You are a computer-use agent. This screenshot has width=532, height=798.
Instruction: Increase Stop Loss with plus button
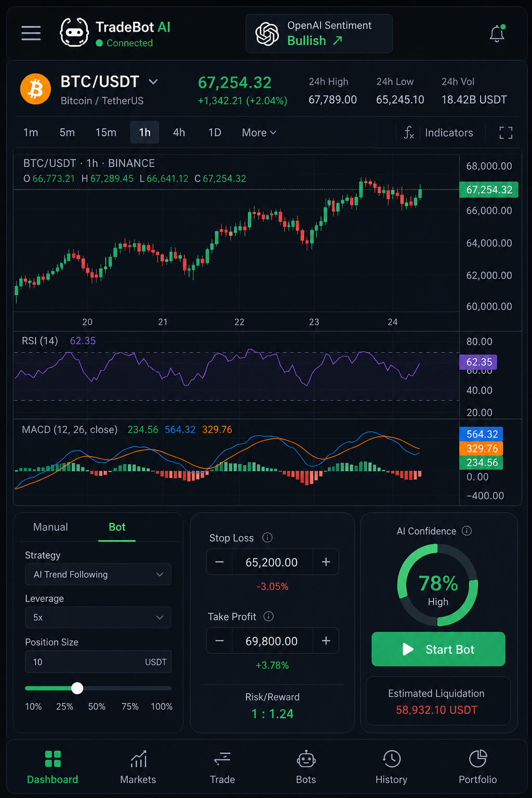(x=326, y=562)
